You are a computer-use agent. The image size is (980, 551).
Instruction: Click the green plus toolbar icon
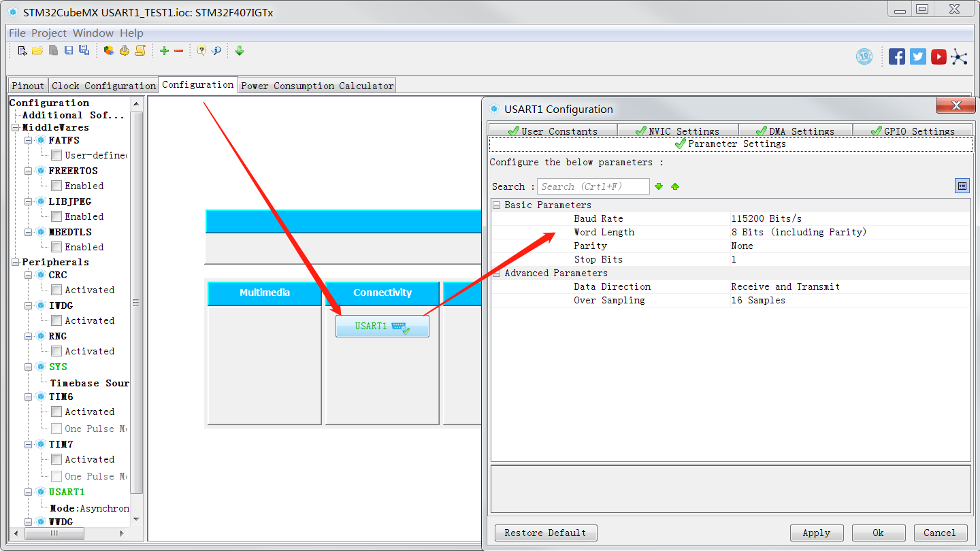point(164,50)
